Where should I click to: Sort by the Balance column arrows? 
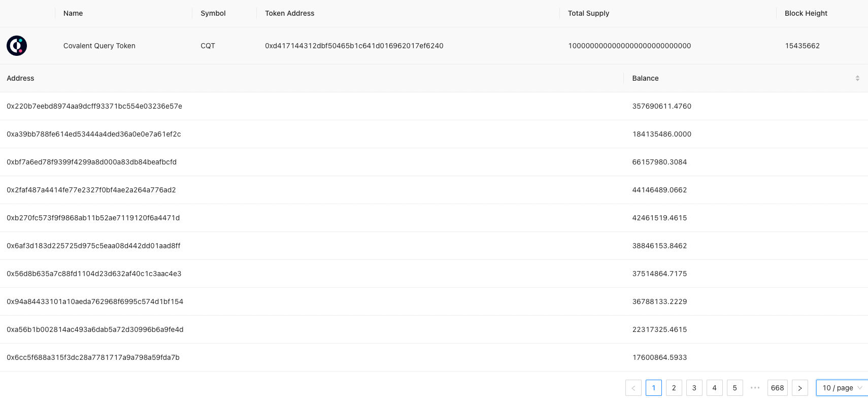point(857,78)
